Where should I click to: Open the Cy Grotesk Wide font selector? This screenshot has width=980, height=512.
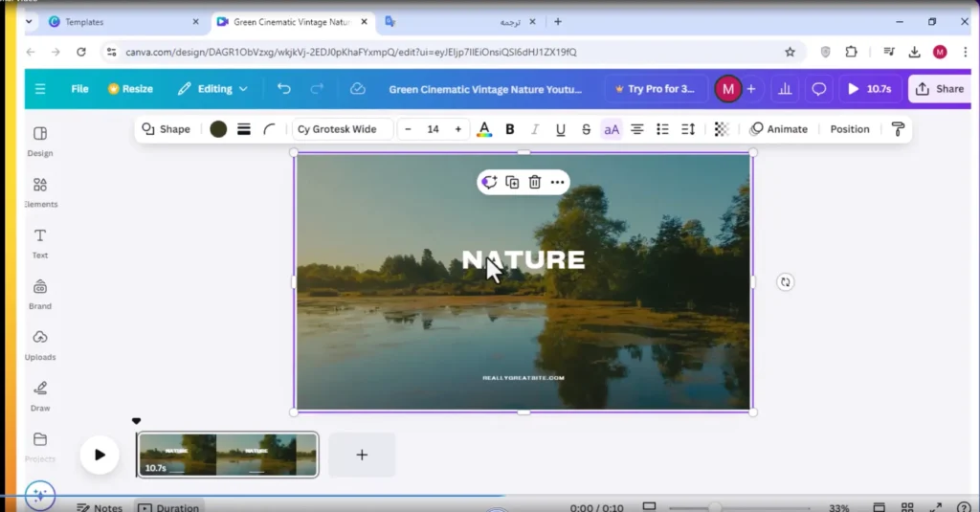pyautogui.click(x=342, y=129)
